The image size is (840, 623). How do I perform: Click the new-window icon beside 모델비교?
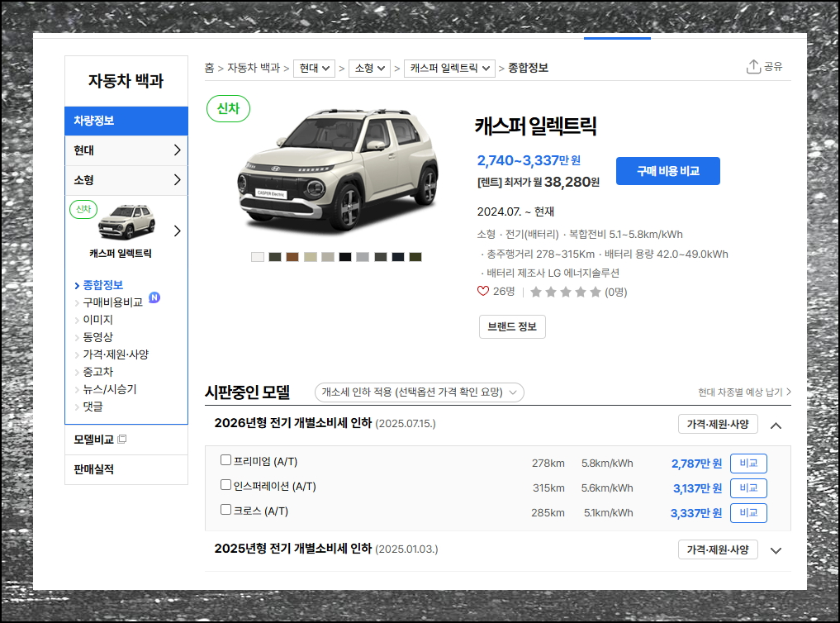click(122, 440)
